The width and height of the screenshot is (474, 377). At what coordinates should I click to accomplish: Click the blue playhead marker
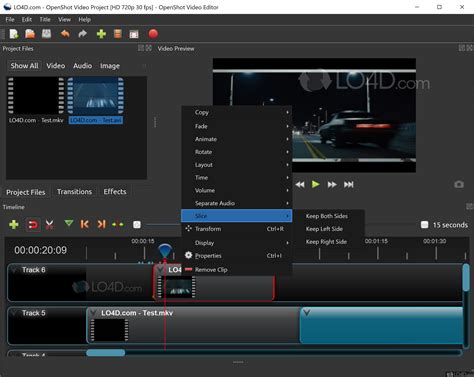(165, 251)
